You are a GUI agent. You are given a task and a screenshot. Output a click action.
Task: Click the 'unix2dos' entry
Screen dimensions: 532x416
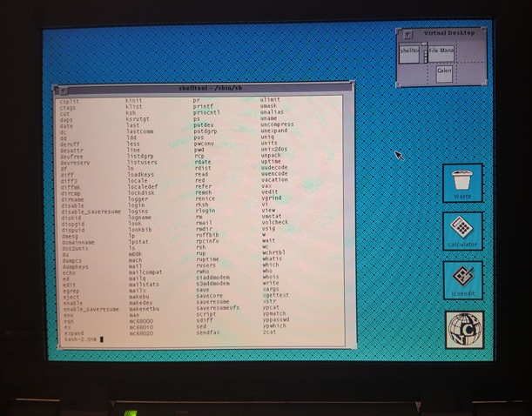pyautogui.click(x=274, y=149)
